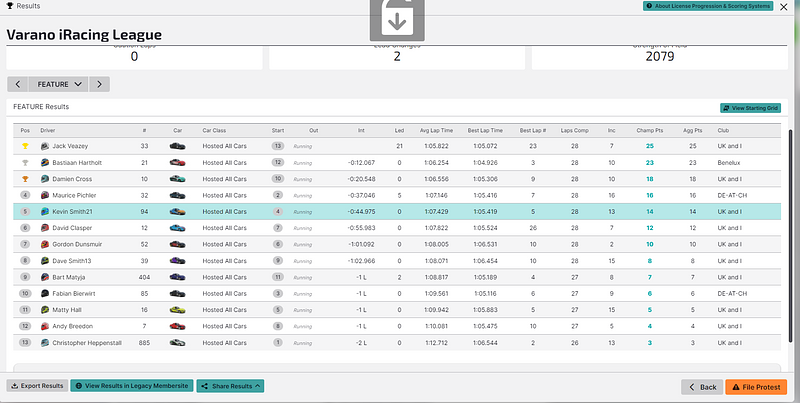
Task: Close the Results window
Action: [x=784, y=7]
